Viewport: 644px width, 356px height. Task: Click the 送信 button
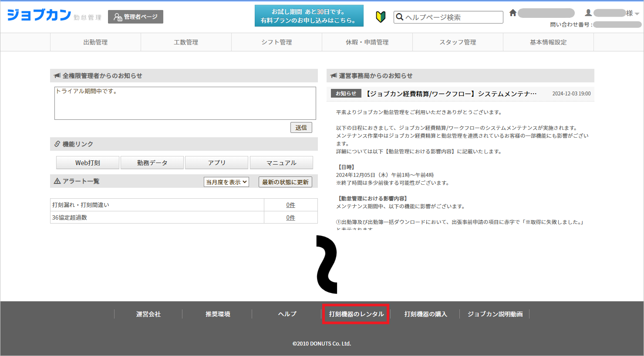click(301, 128)
